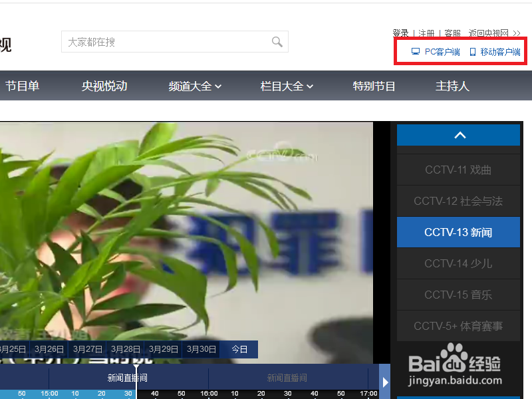532x399 pixels.
Task: Click the 登录 login link
Action: pyautogui.click(x=401, y=33)
